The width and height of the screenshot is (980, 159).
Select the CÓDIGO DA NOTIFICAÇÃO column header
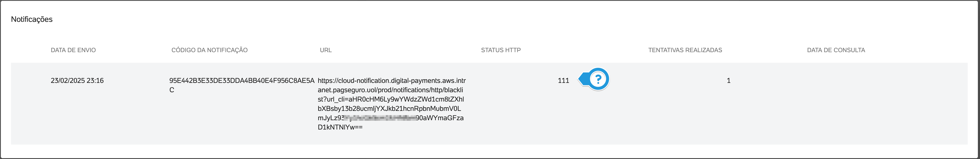tap(209, 50)
